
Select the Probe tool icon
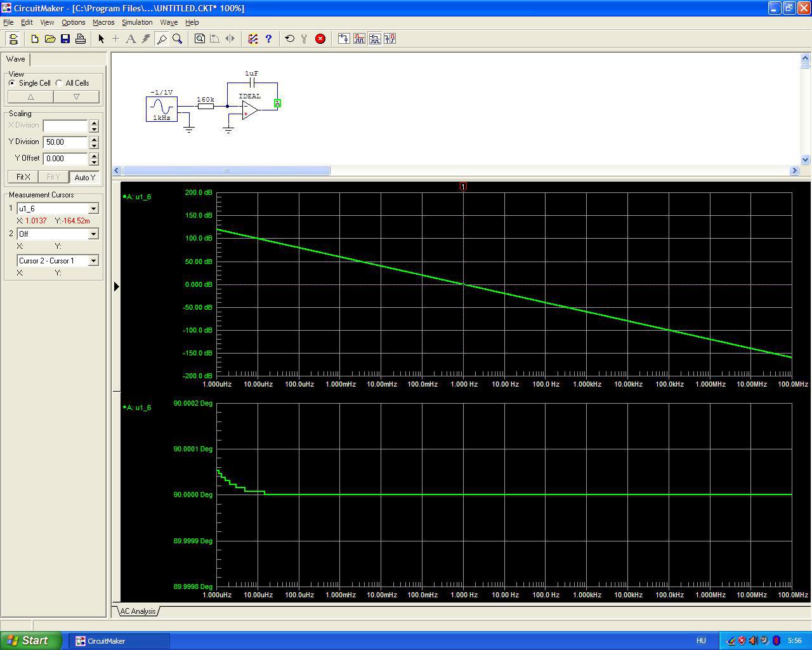click(x=162, y=39)
